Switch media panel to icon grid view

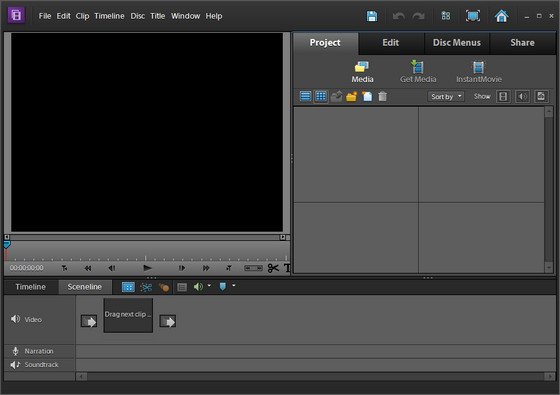point(321,96)
